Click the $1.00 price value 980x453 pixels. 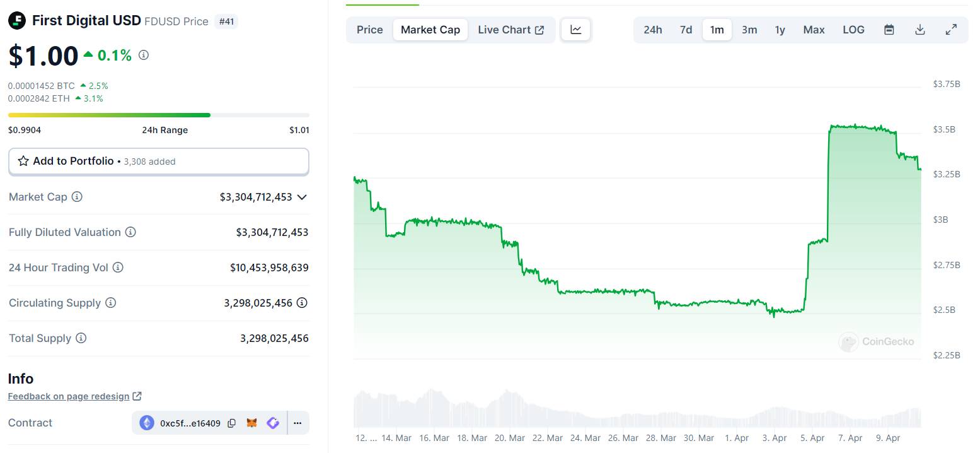[43, 56]
